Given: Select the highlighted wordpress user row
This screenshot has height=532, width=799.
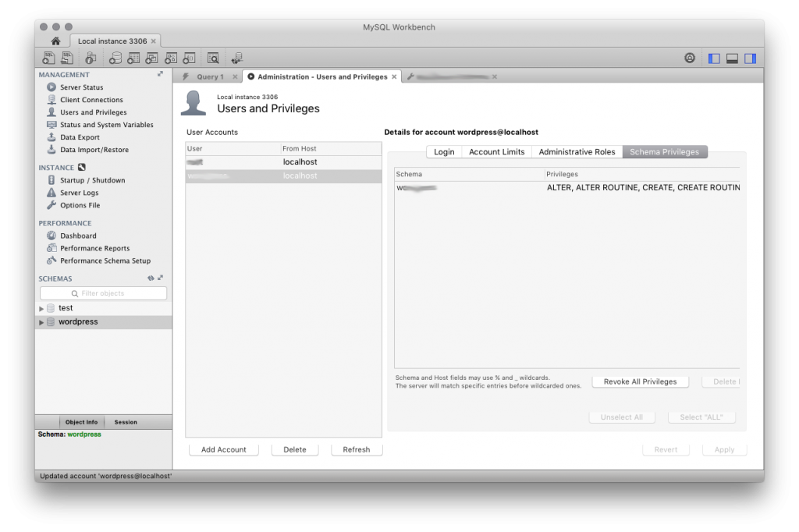Looking at the screenshot, I should click(x=283, y=176).
